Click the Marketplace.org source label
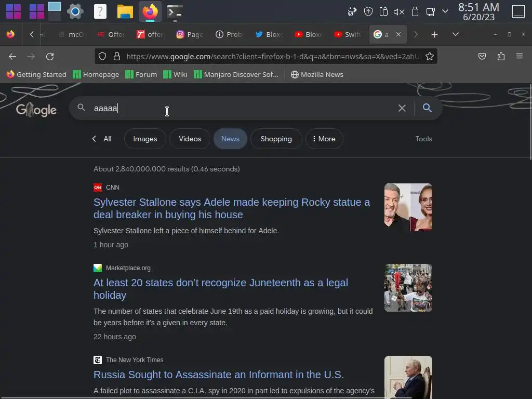Viewport: 532px width, 399px height. (x=128, y=268)
